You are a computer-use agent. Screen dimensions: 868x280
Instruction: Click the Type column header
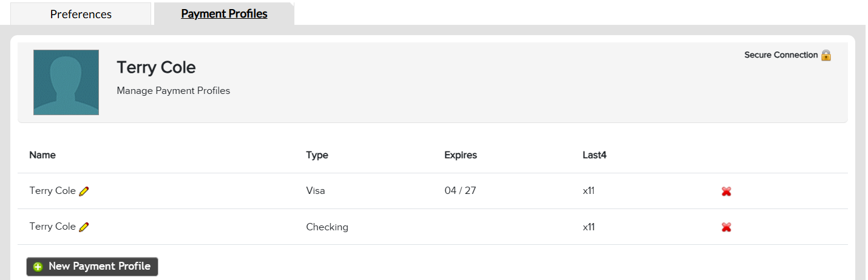[317, 155]
